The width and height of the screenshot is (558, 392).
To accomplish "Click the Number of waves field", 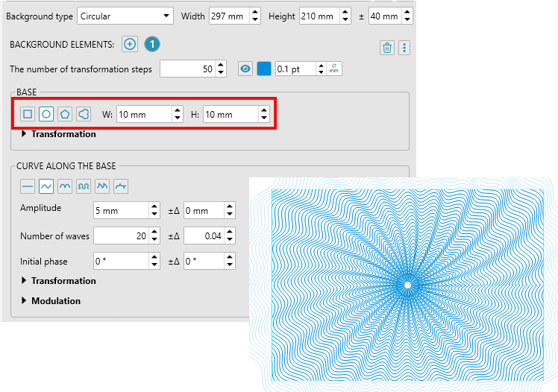I will click(121, 236).
